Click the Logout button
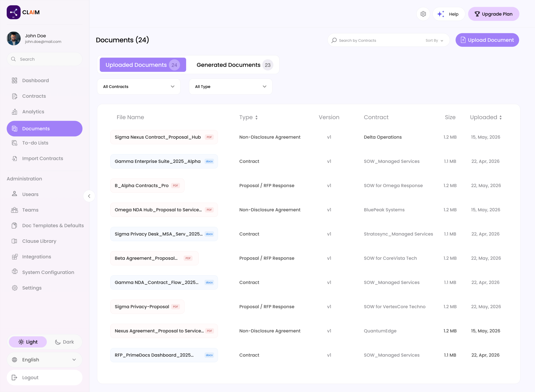 tap(44, 378)
